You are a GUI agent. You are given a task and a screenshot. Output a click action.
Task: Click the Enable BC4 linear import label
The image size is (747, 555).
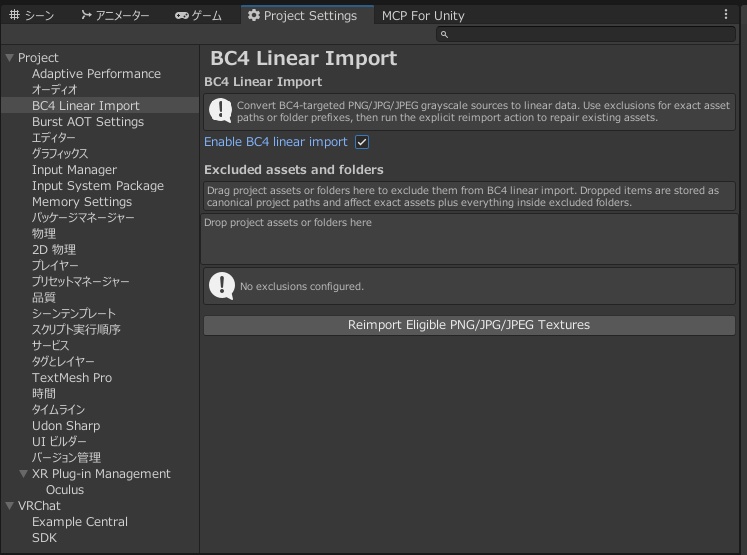[276, 142]
